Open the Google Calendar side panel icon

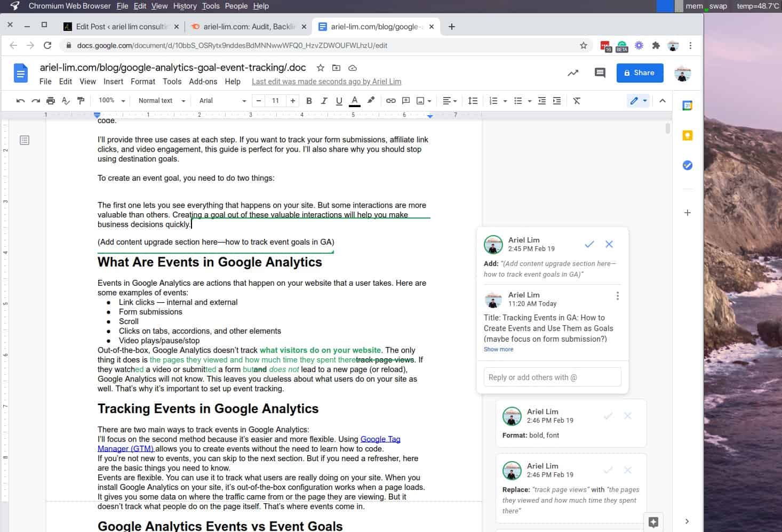(x=688, y=106)
